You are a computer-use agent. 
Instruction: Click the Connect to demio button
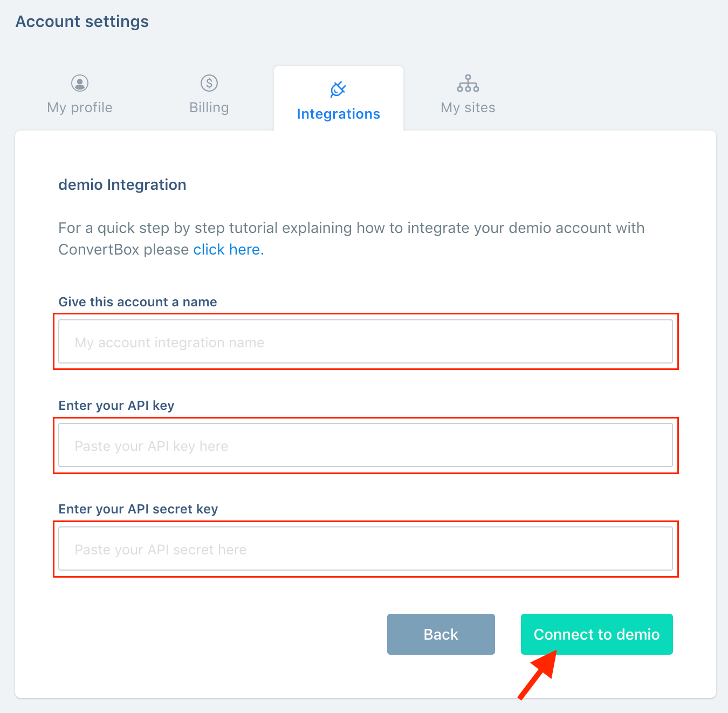[597, 634]
